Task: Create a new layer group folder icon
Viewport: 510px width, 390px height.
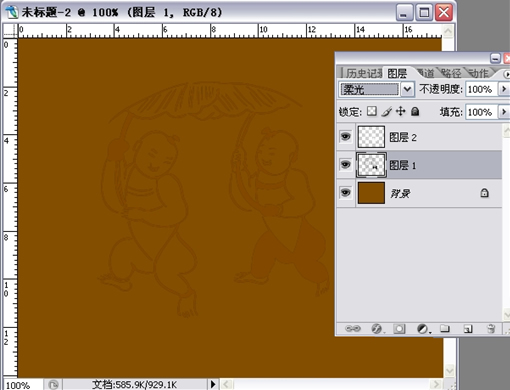Action: pos(445,329)
